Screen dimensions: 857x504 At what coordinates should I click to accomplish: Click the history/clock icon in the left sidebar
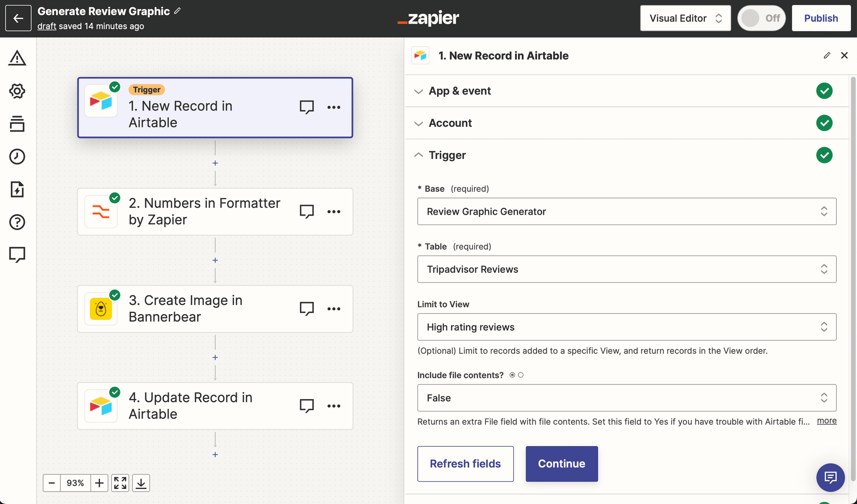coord(17,156)
